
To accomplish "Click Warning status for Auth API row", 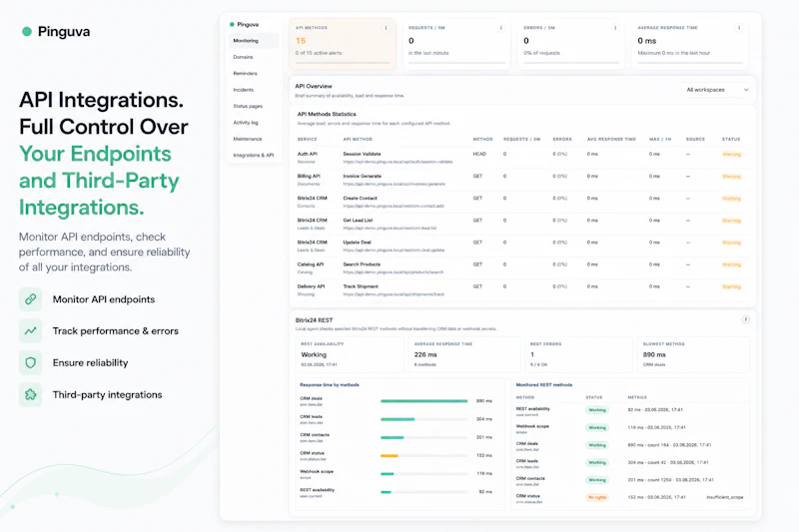I will pos(732,155).
